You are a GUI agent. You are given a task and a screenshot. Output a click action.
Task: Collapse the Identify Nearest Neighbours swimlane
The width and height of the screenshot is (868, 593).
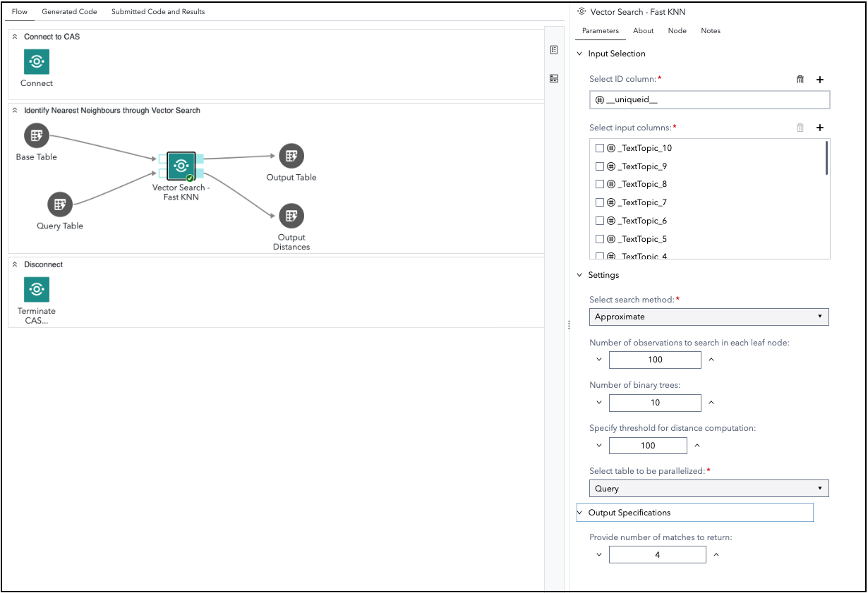coord(15,111)
